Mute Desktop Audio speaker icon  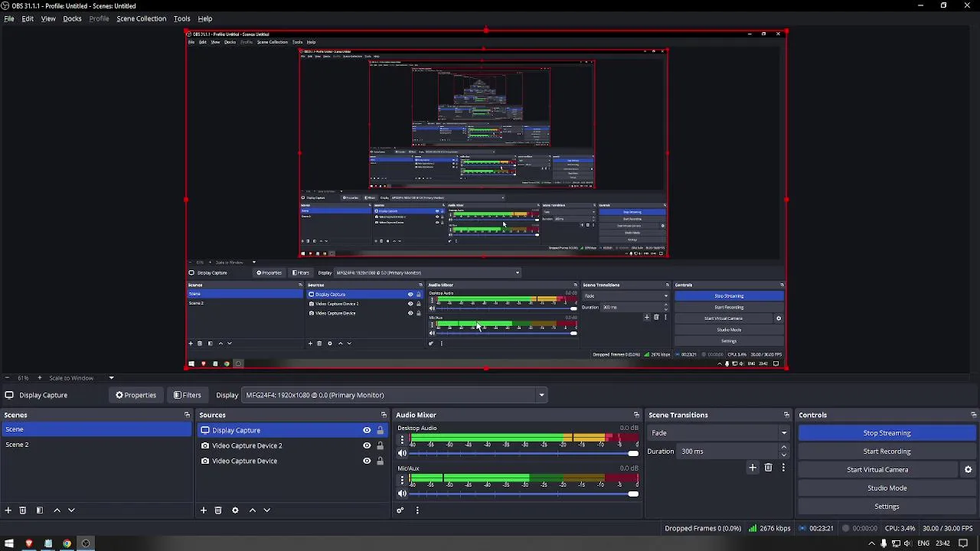pyautogui.click(x=402, y=454)
